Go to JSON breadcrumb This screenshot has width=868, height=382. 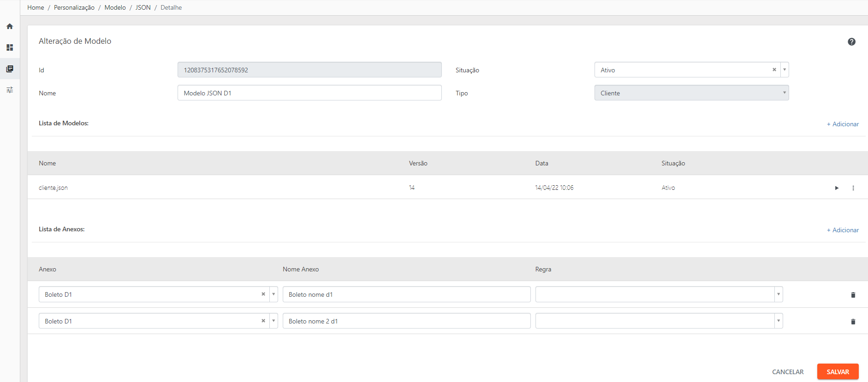143,7
